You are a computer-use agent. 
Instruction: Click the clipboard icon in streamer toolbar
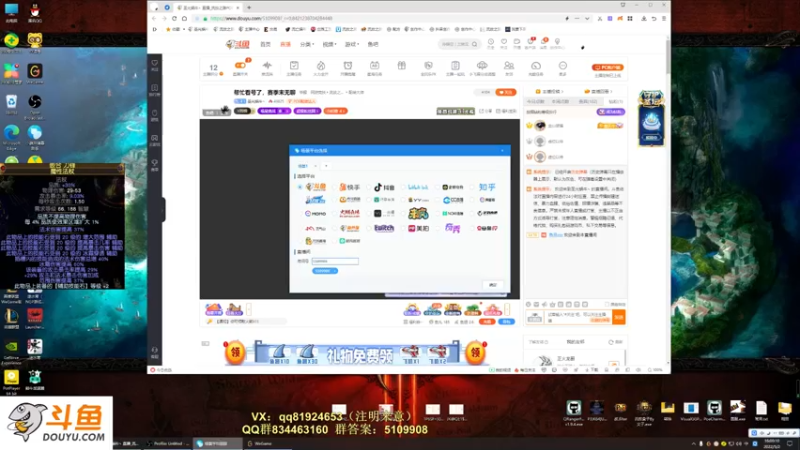point(455,65)
